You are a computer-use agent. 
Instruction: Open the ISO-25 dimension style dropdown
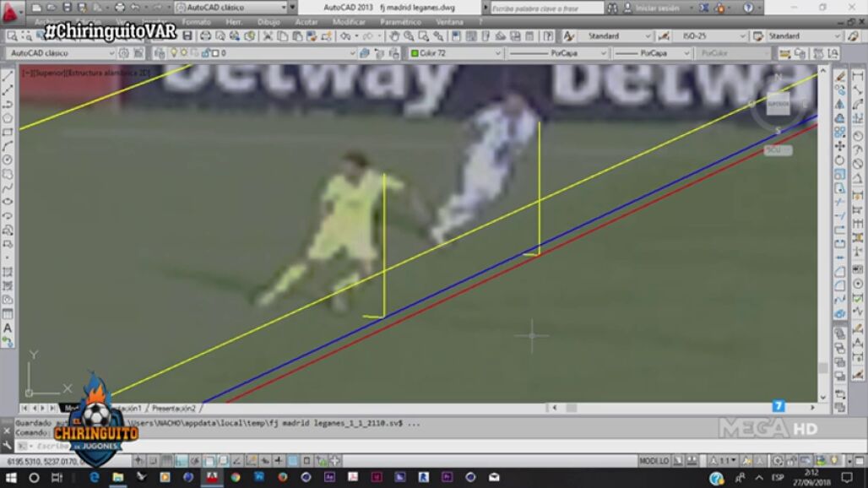pyautogui.click(x=709, y=36)
